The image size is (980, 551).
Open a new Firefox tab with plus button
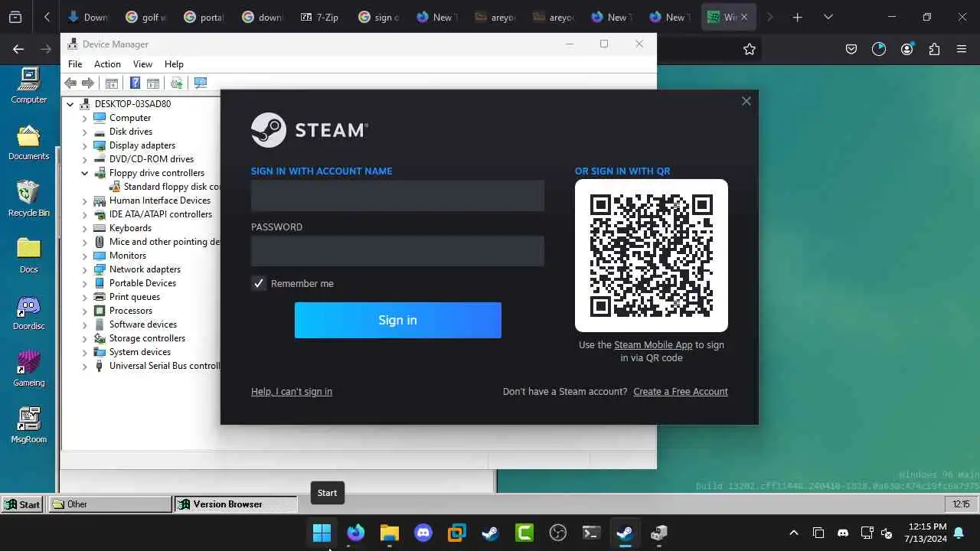tap(797, 17)
